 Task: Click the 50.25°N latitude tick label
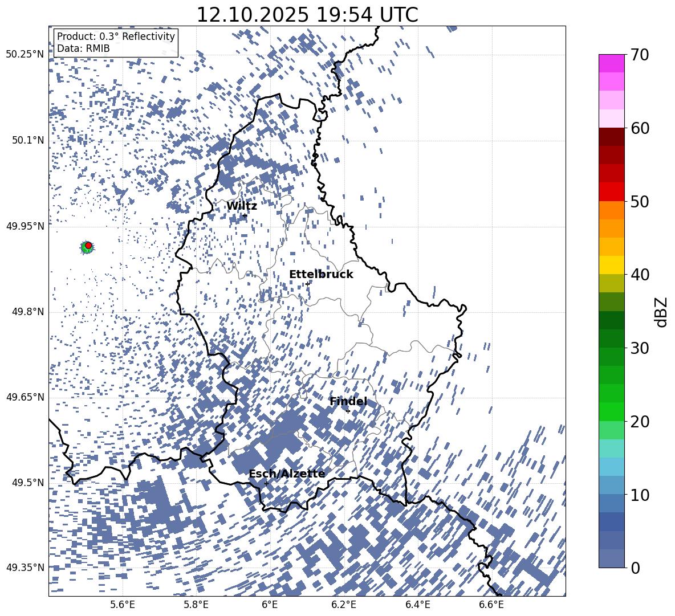25,54
